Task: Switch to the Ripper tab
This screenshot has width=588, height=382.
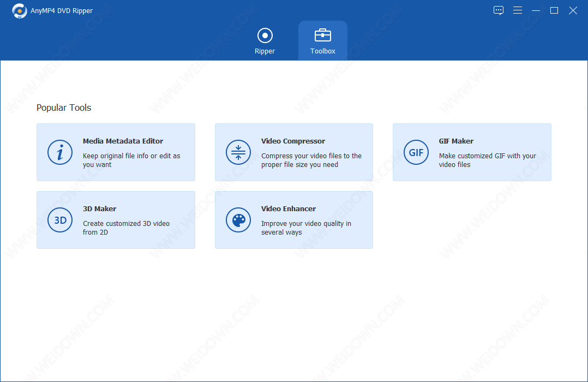Action: [265, 41]
